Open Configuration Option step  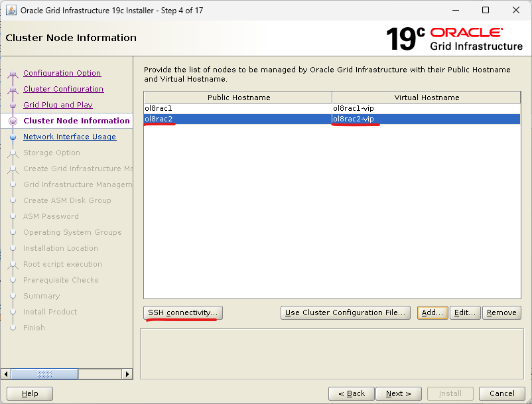point(62,73)
